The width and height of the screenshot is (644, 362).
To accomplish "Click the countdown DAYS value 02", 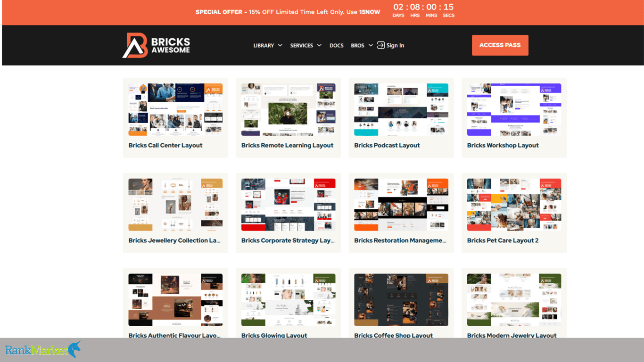I will [398, 7].
